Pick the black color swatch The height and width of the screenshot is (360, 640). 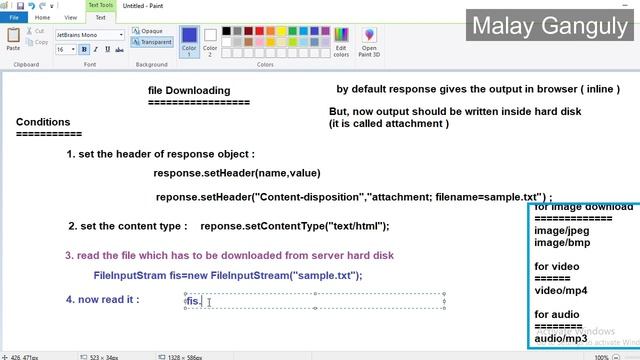(227, 31)
